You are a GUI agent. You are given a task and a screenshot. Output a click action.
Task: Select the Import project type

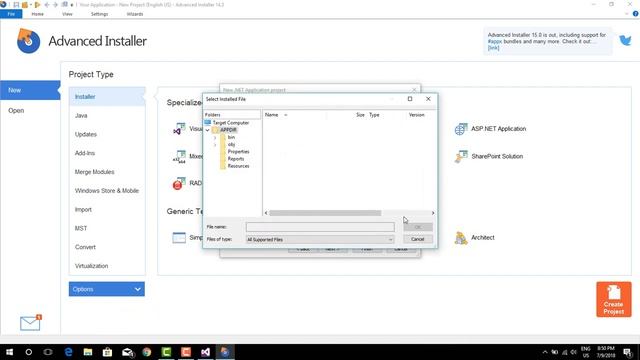point(83,209)
